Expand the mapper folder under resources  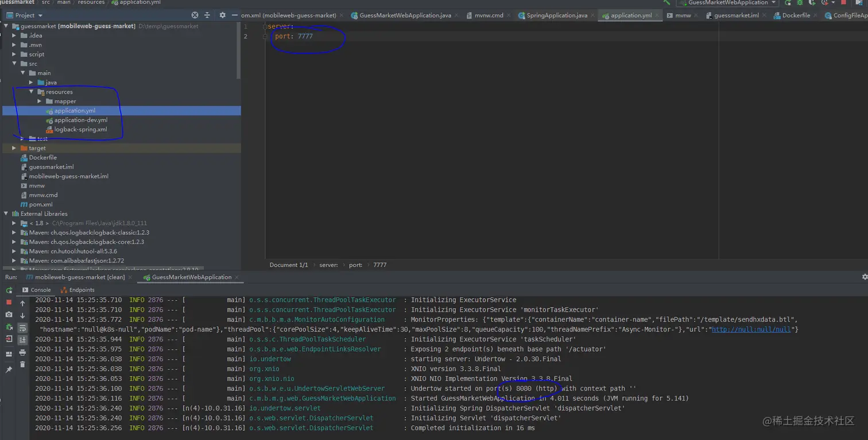coord(40,102)
